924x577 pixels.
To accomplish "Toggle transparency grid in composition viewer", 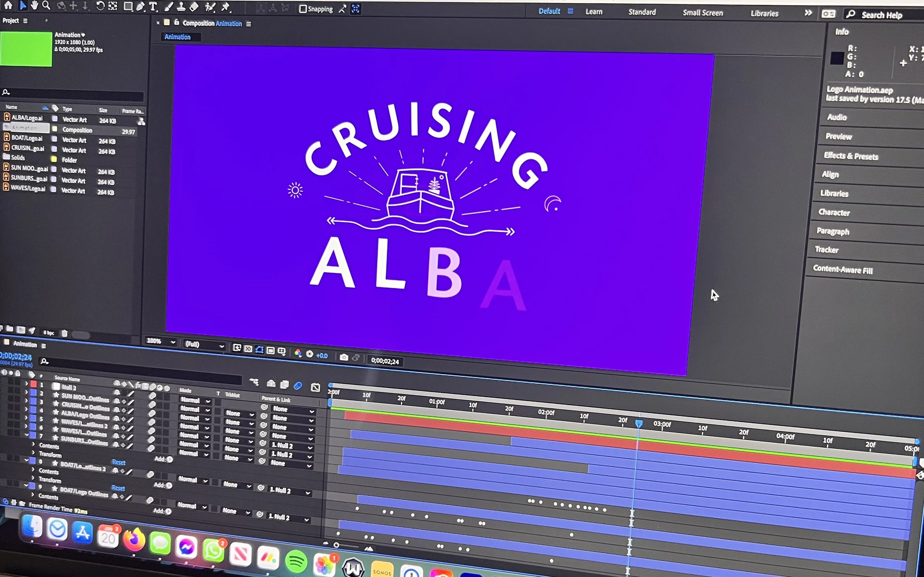I will 248,349.
